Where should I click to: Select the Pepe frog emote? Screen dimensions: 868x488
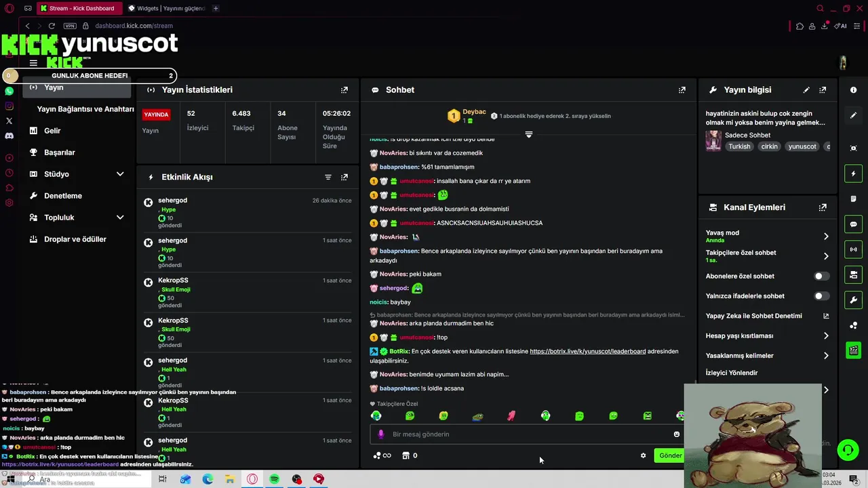click(478, 416)
